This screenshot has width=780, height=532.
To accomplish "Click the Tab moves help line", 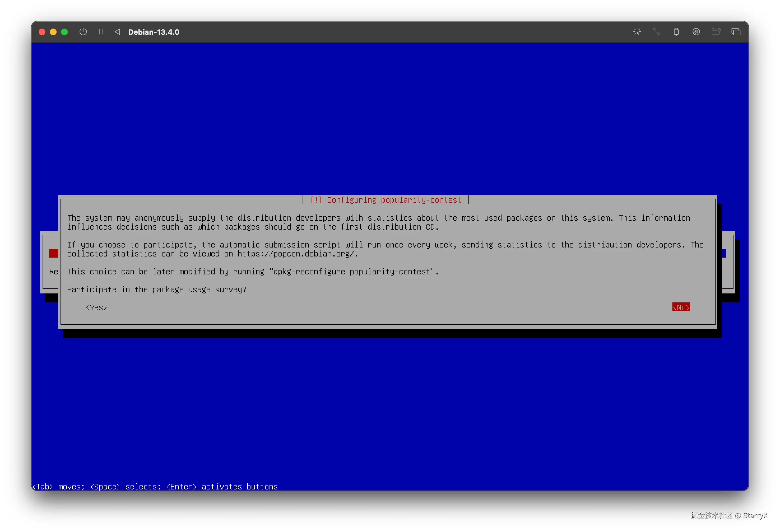I will coord(155,486).
